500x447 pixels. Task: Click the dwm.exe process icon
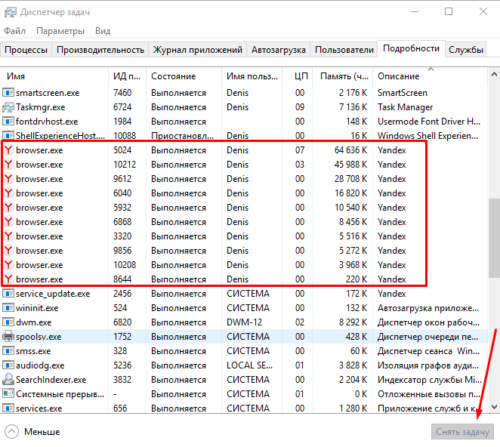tap(8, 322)
